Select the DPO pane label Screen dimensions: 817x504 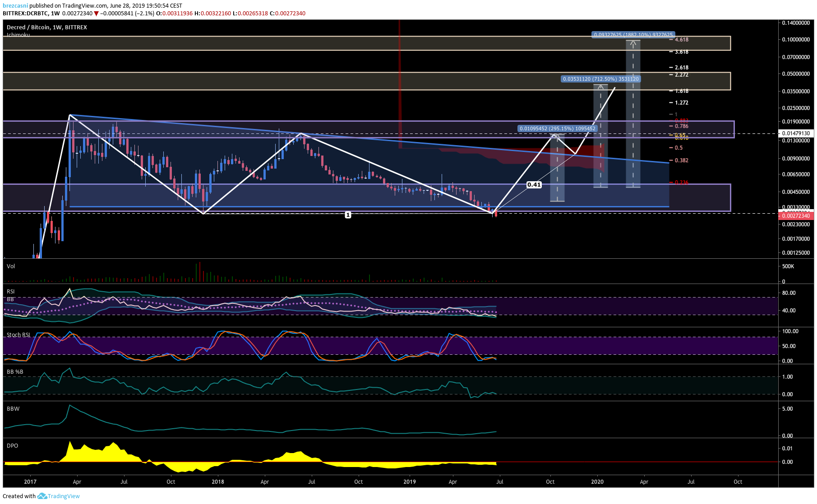(13, 446)
